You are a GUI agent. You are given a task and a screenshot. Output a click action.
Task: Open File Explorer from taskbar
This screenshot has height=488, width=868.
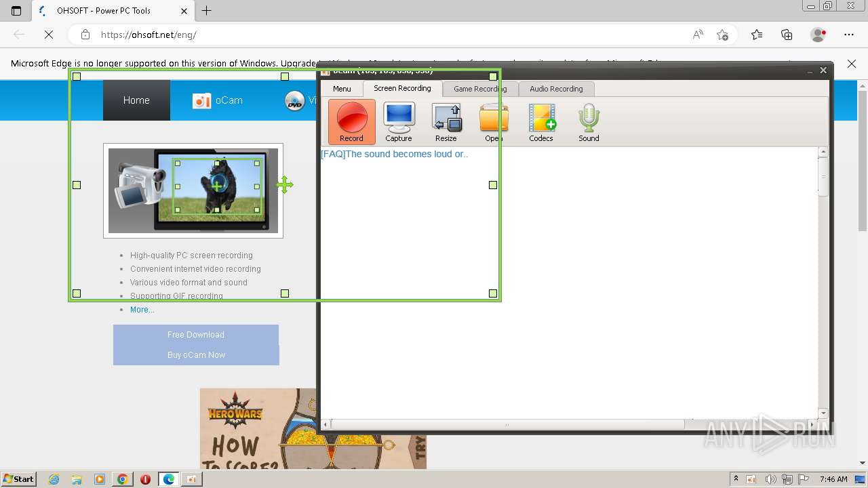pos(77,479)
